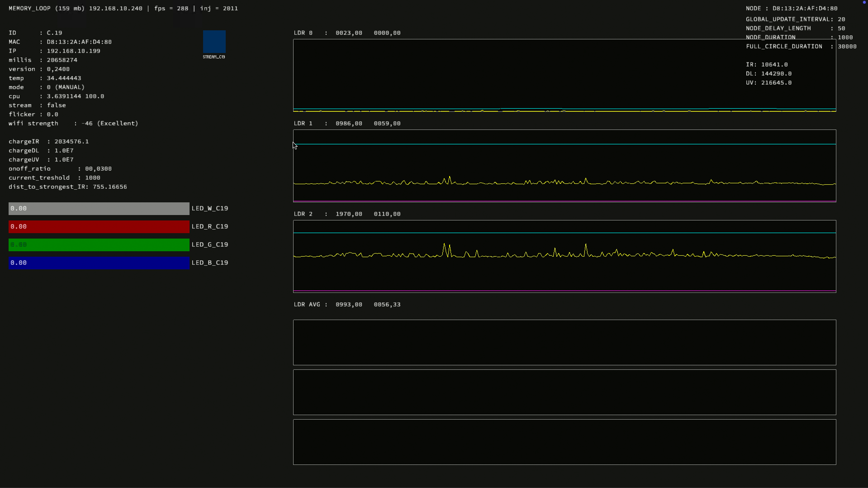
Task: Toggle the stream value 'false'
Action: point(56,105)
